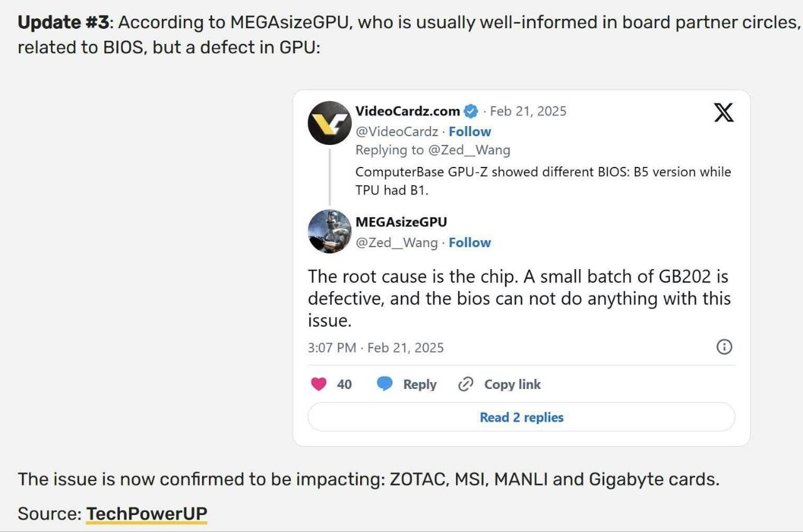Click the tweet text about GB202
Image resolution: width=803 pixels, height=532 pixels.
tap(518, 298)
